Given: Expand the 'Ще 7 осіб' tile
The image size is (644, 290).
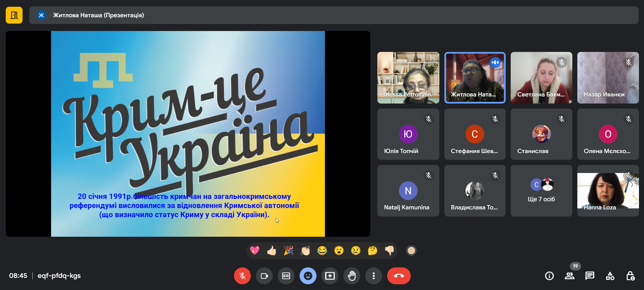Looking at the screenshot, I should click(541, 191).
